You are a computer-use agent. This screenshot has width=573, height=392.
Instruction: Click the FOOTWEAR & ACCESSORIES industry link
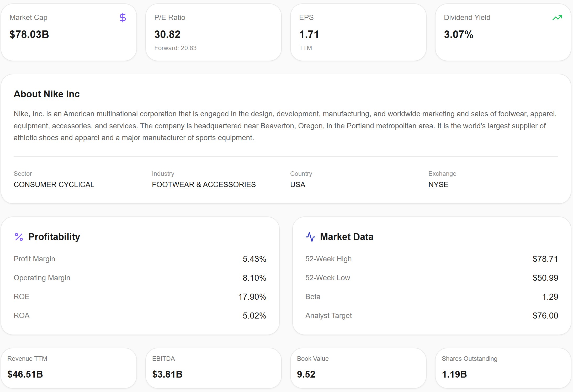tap(204, 184)
